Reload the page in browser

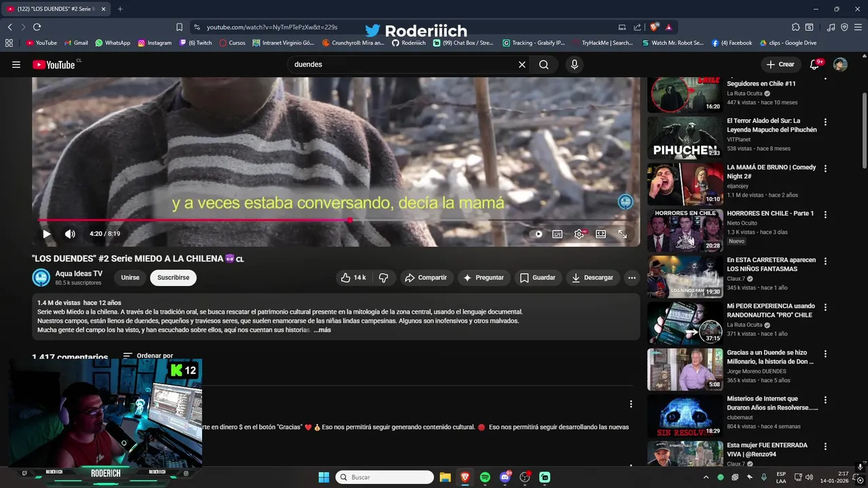[37, 27]
